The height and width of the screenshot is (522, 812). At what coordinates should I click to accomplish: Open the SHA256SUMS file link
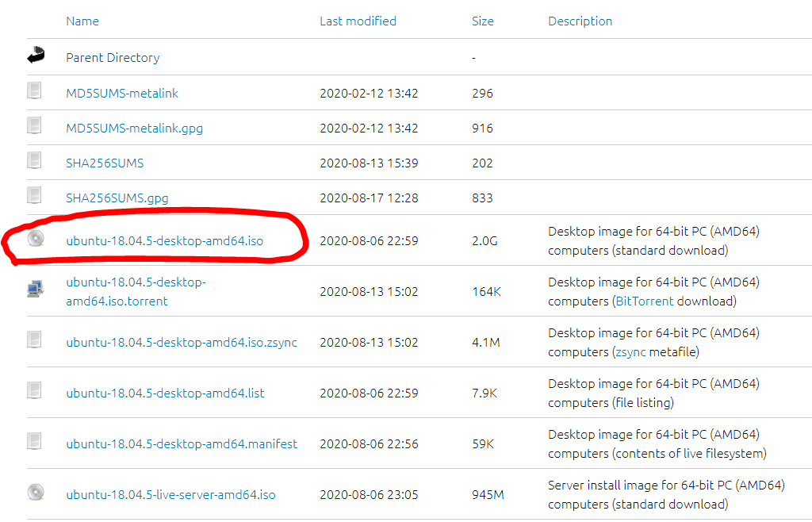pyautogui.click(x=105, y=163)
